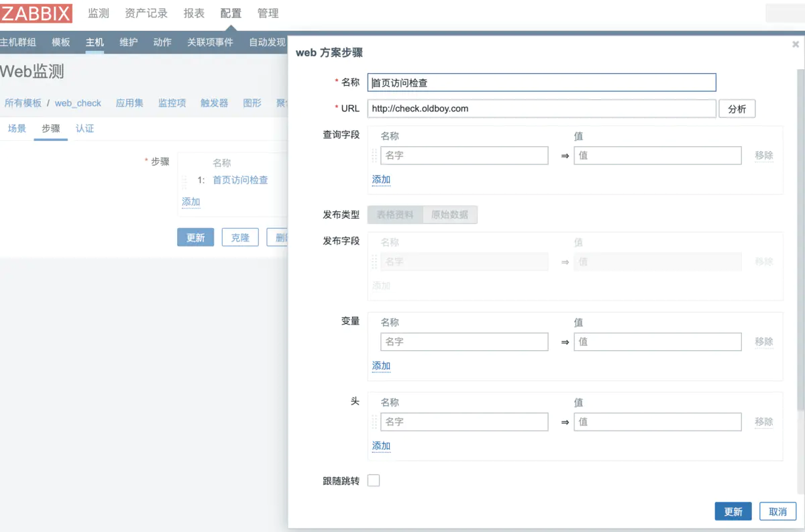Focus 查询字段 value field
This screenshot has width=805, height=532.
(x=658, y=156)
